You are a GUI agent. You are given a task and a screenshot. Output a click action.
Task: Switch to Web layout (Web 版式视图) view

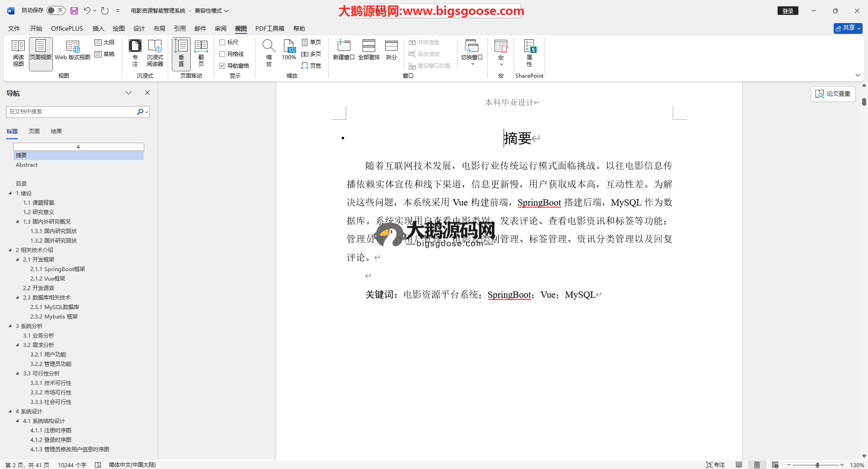(72, 51)
